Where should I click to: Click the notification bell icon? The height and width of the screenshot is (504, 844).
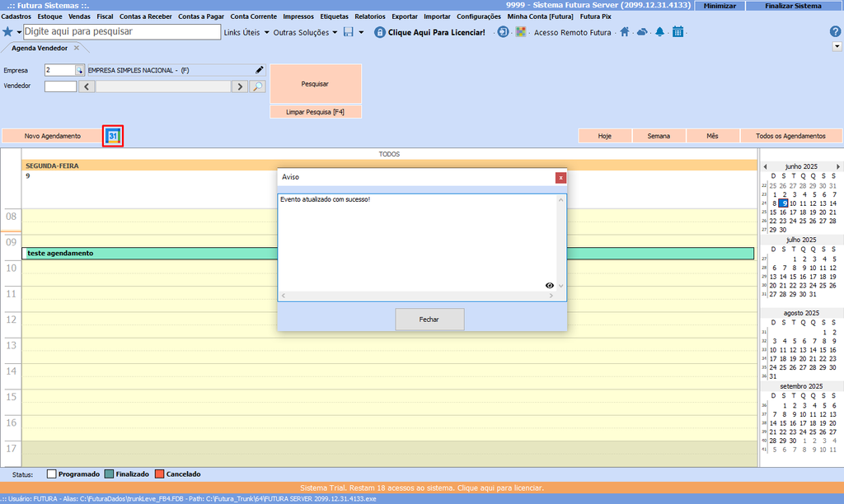(x=659, y=32)
